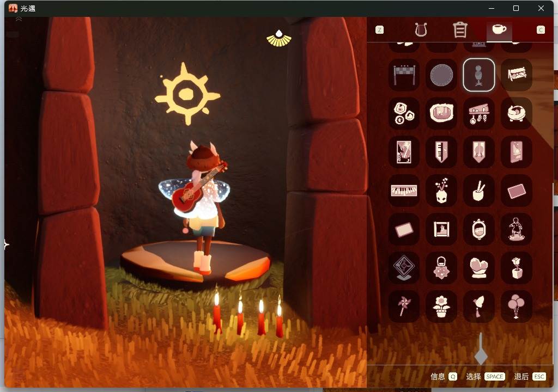Select the three floor cushions prop

coord(404,113)
